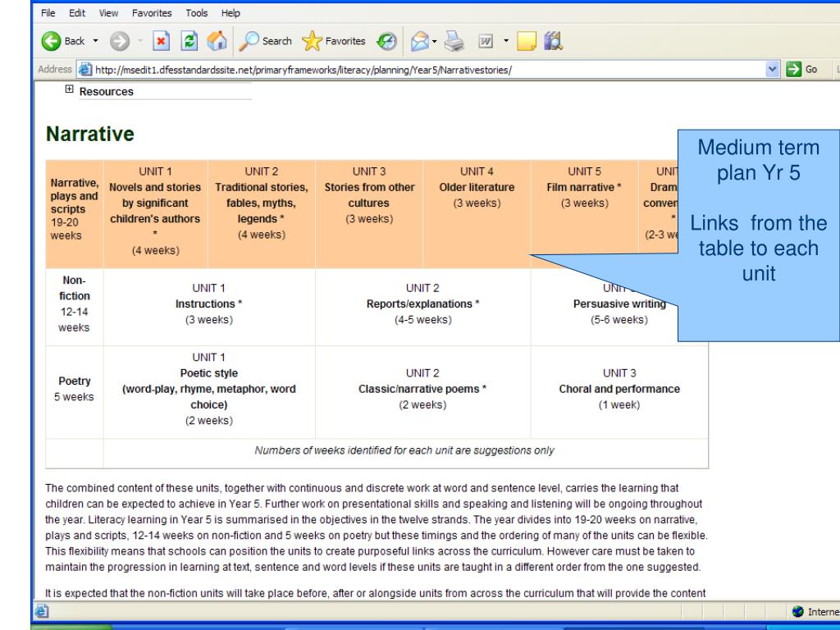Open Traditional stories, fables, myths, legends unit
The height and width of the screenshot is (630, 840).
(x=262, y=203)
